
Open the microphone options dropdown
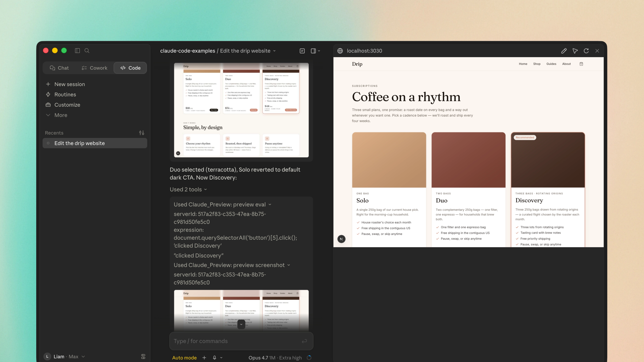coord(221,358)
